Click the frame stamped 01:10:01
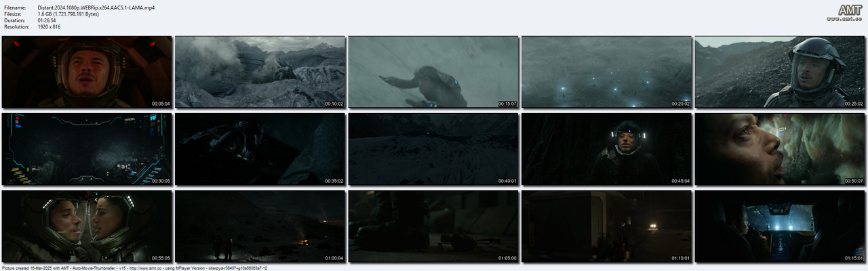Image resolution: width=868 pixels, height=271 pixels. coord(607,226)
